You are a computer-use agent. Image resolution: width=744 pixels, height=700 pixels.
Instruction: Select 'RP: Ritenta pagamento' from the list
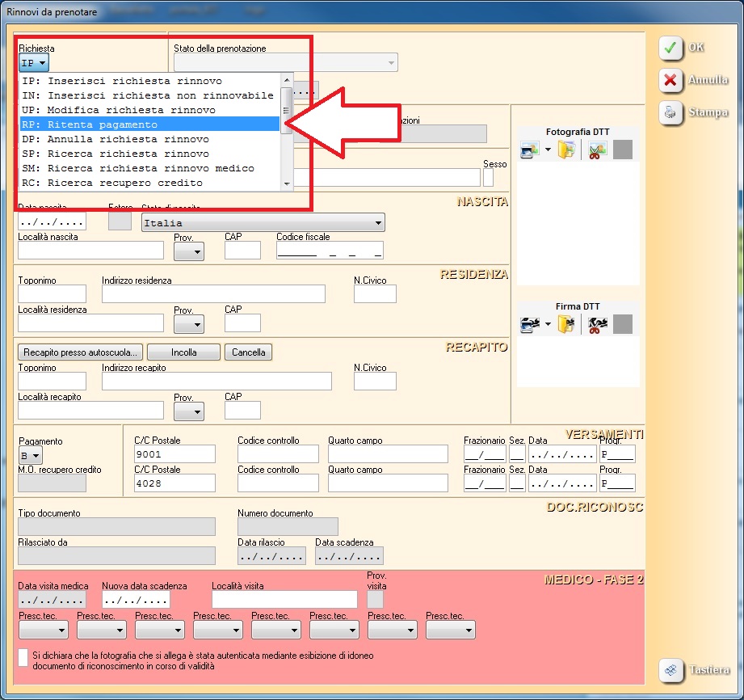[149, 124]
